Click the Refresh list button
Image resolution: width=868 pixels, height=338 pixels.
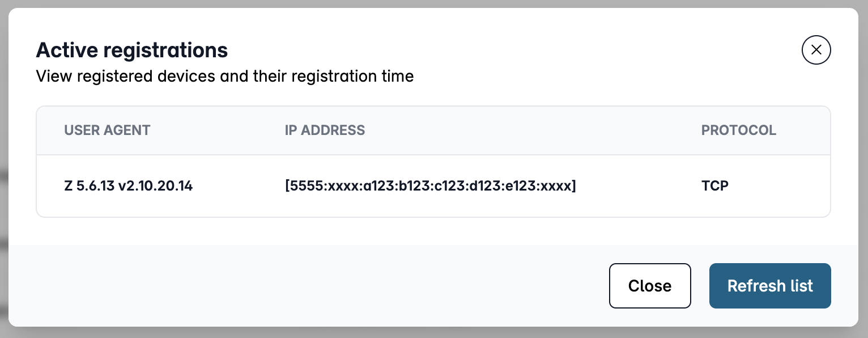point(770,286)
